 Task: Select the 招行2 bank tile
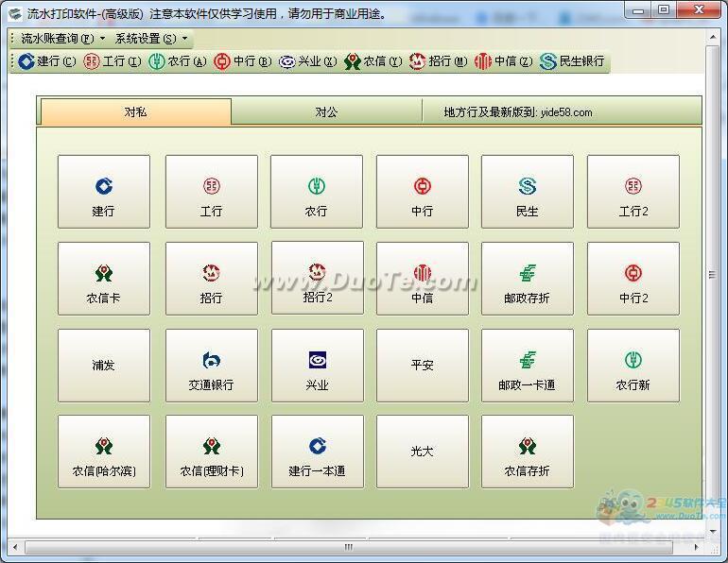pyautogui.click(x=317, y=278)
